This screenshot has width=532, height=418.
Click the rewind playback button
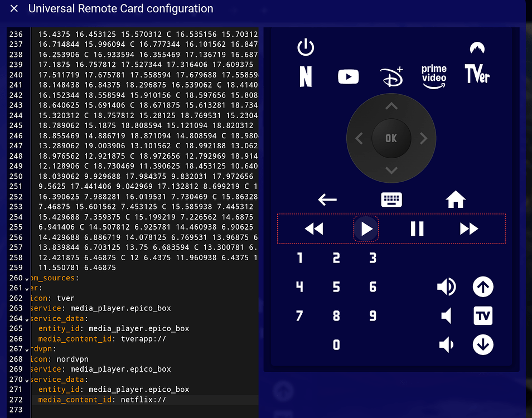point(314,229)
